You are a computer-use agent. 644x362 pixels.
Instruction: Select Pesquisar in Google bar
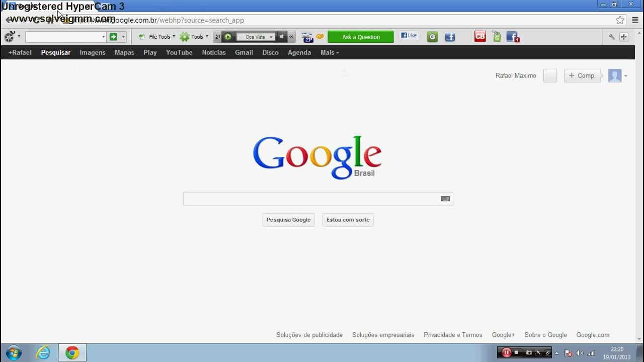56,52
